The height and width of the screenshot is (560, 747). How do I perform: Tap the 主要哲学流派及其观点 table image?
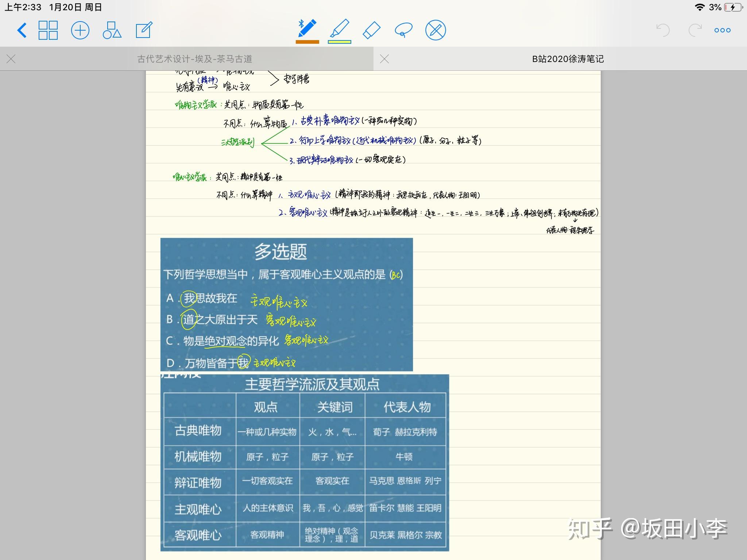point(305,463)
